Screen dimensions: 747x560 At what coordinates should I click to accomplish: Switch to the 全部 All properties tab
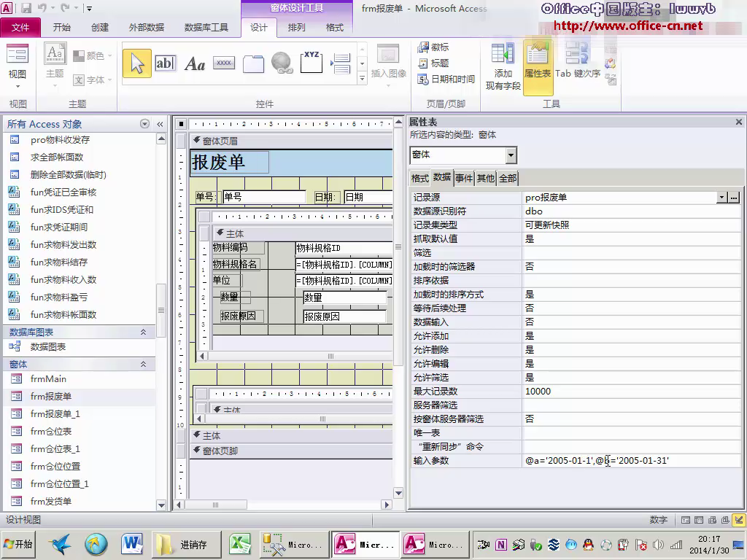[508, 178]
